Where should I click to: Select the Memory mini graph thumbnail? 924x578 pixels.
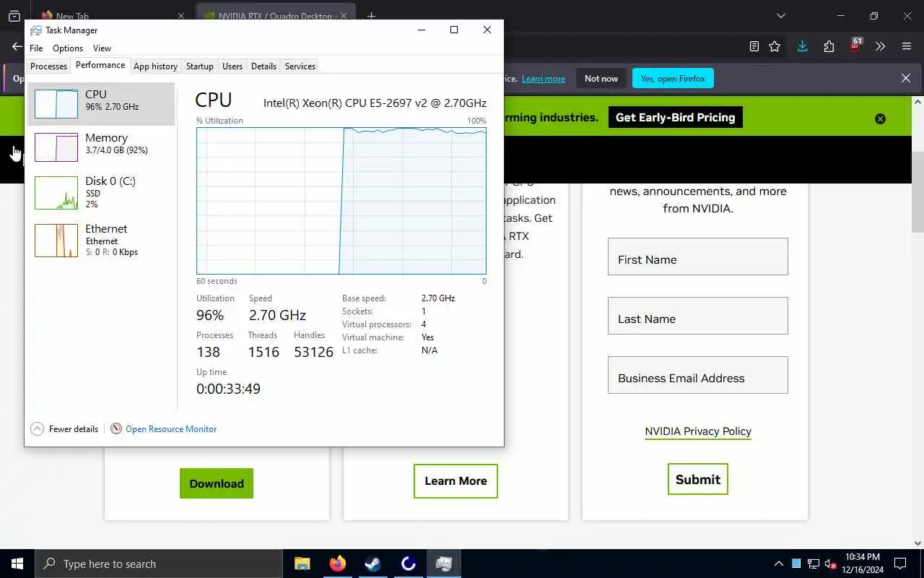pyautogui.click(x=56, y=147)
